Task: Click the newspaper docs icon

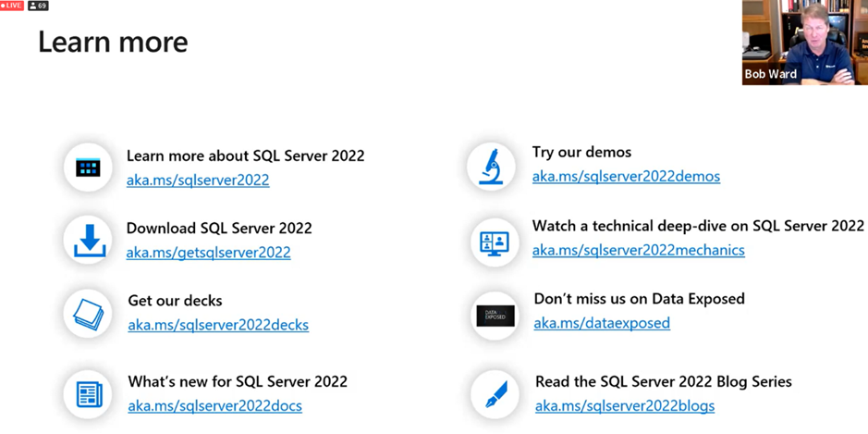Action: 89,394
